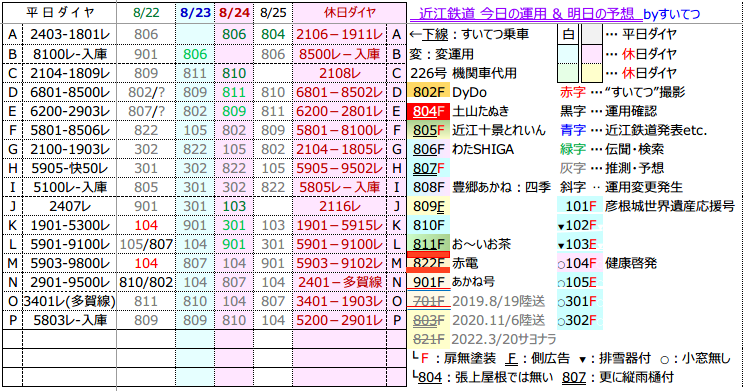Click the 赤字 "すいてつ"撮影 legend line
The image size is (743, 391).
(622, 92)
